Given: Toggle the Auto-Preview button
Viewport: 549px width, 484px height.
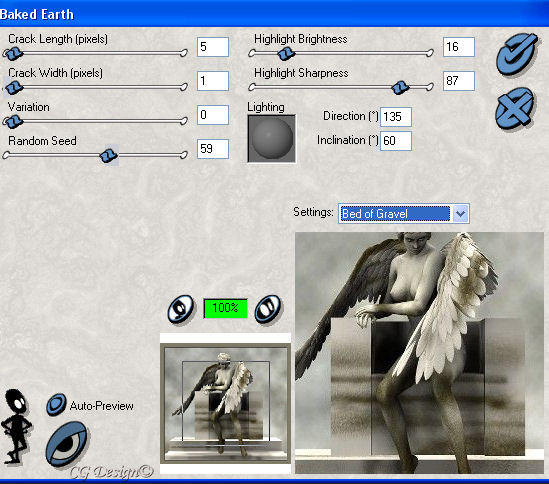Looking at the screenshot, I should pyautogui.click(x=56, y=405).
